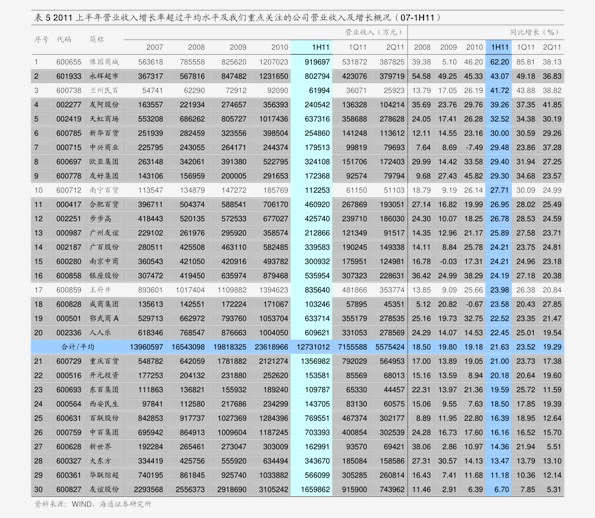Select the negative growth value -7.49
The width and height of the screenshot is (595, 518).
pos(474,147)
